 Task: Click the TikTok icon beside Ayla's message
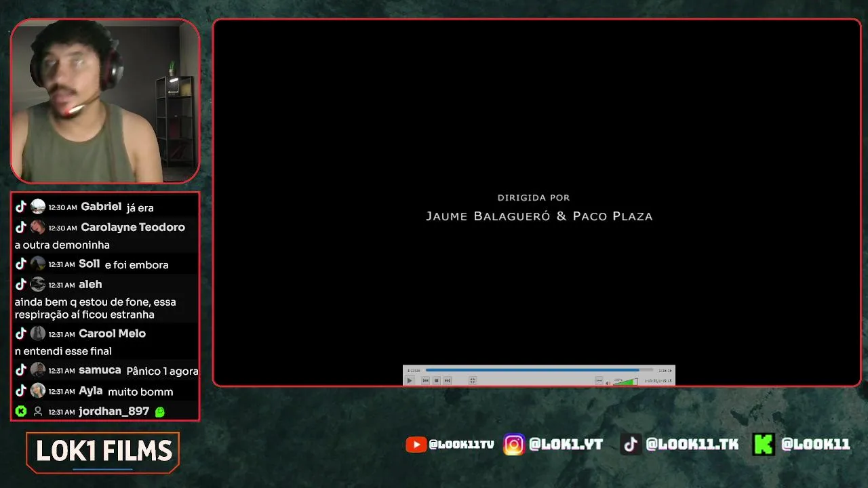(21, 390)
